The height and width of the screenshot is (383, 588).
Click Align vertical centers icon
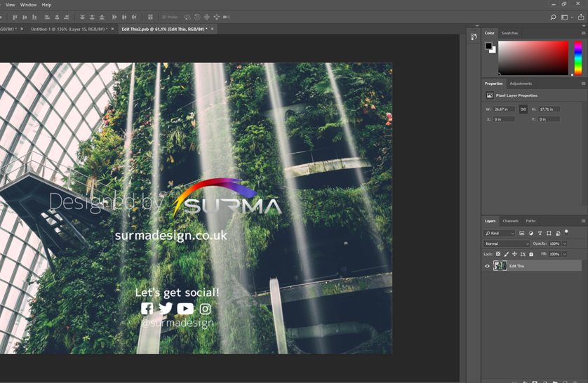[25, 17]
